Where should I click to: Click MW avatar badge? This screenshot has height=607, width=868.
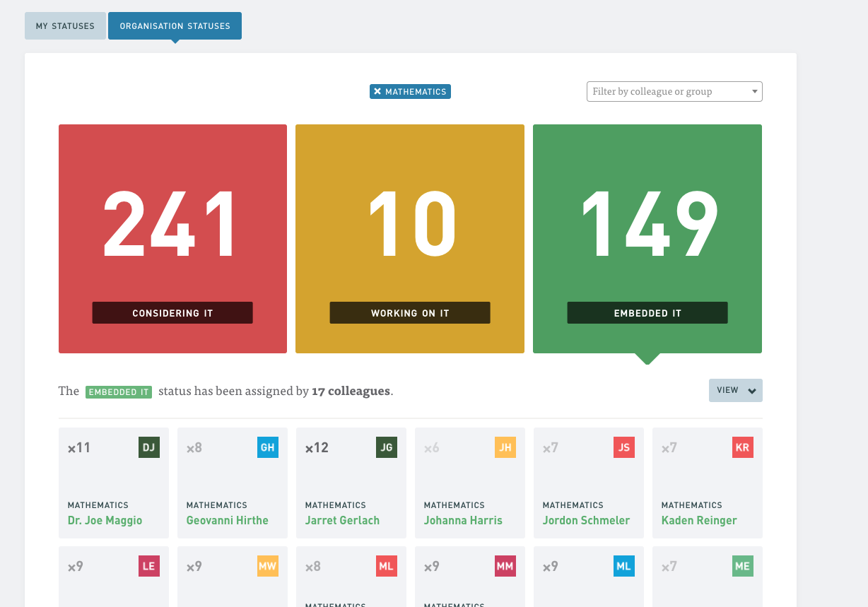(267, 566)
